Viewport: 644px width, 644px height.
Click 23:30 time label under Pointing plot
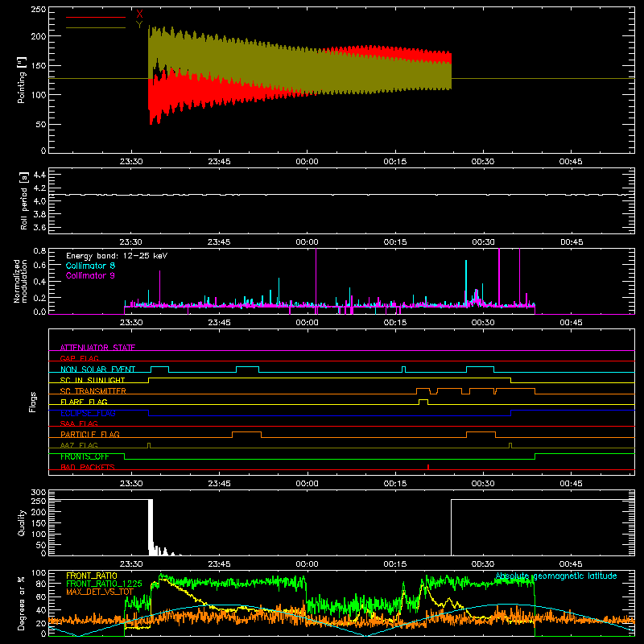pyautogui.click(x=131, y=162)
